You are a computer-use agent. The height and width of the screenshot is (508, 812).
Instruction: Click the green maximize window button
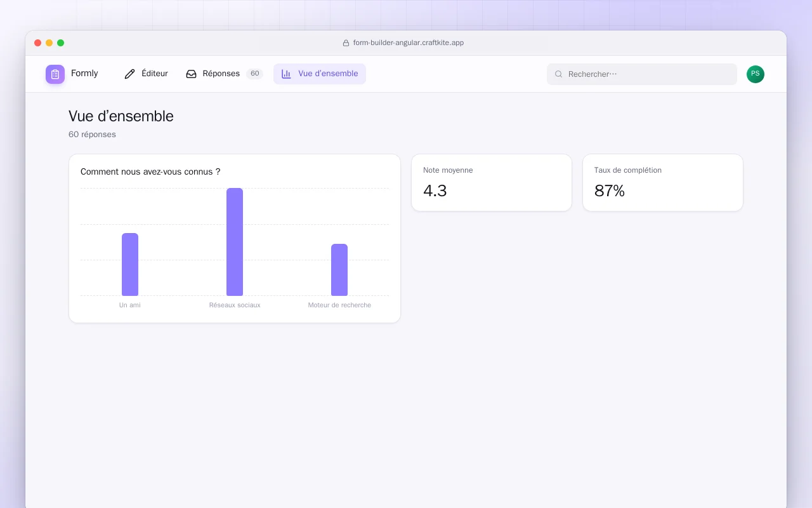click(61, 43)
